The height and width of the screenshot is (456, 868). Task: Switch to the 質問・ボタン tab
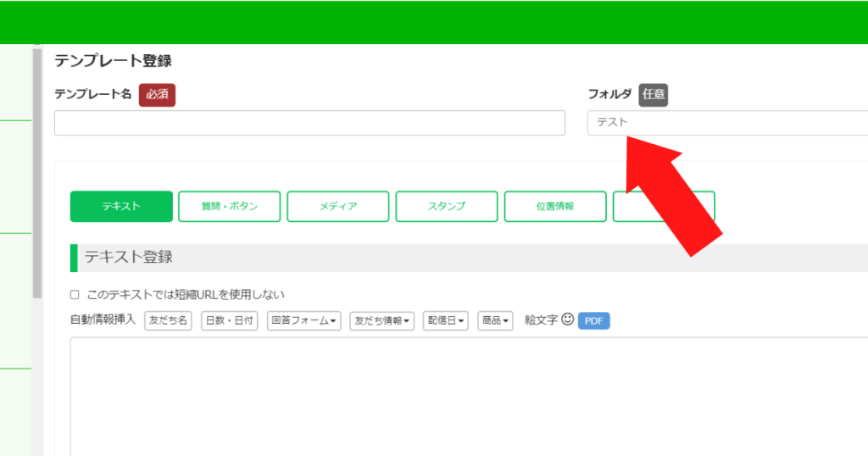(x=229, y=207)
